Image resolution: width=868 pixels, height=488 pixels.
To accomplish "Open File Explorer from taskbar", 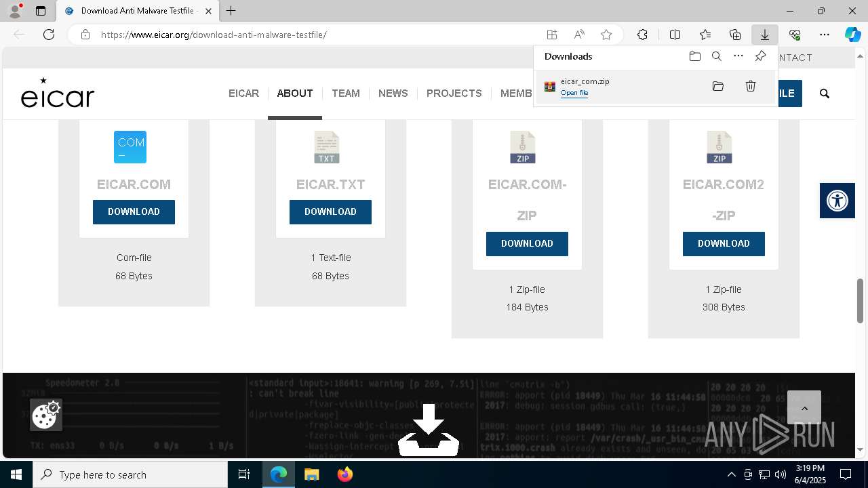I will point(311,474).
